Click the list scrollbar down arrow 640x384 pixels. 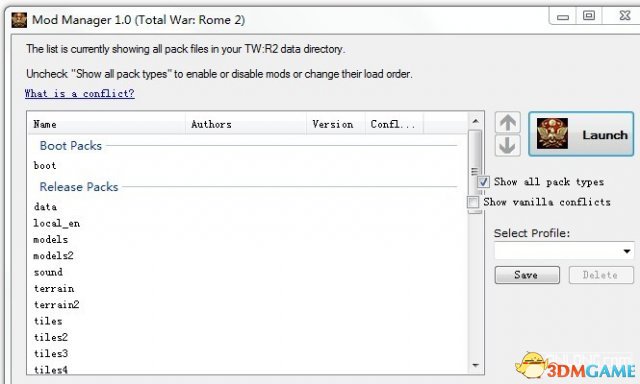[475, 365]
